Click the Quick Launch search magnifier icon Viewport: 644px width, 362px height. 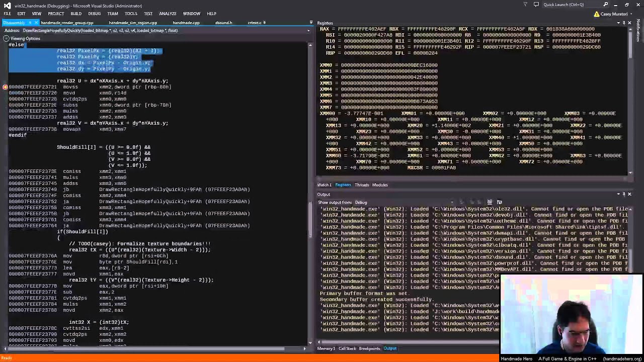tap(606, 5)
